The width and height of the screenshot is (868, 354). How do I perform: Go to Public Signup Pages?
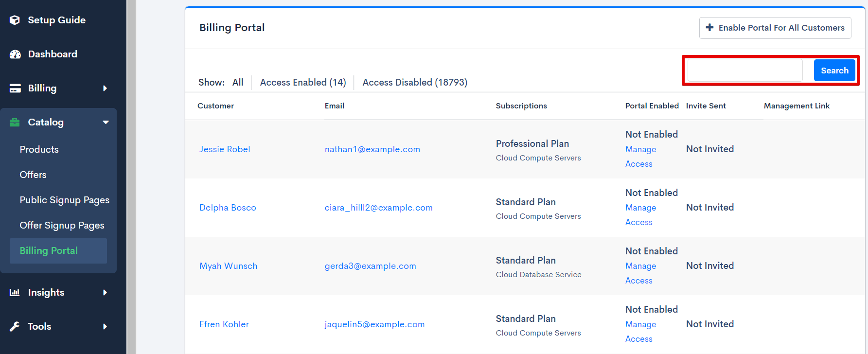pyautogui.click(x=64, y=200)
